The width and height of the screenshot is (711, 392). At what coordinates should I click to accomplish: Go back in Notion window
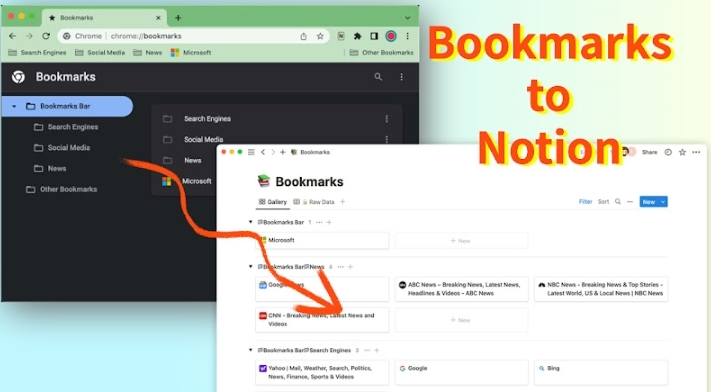[263, 152]
